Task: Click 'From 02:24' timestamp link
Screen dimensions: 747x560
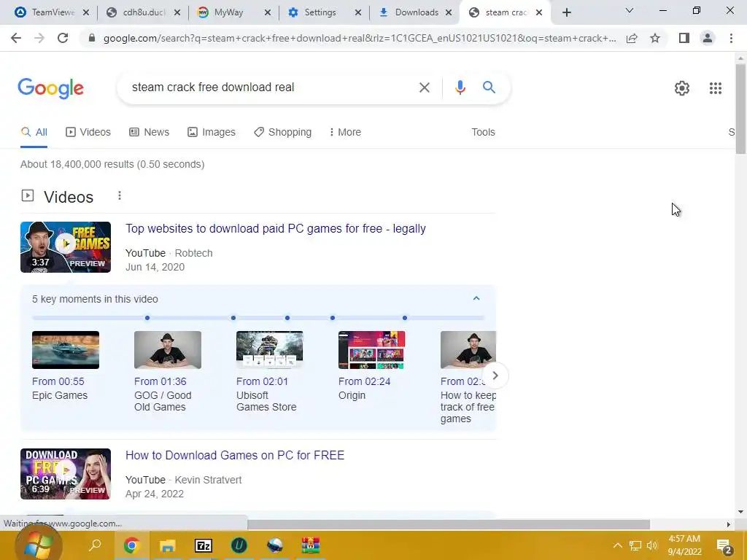Action: (x=365, y=381)
